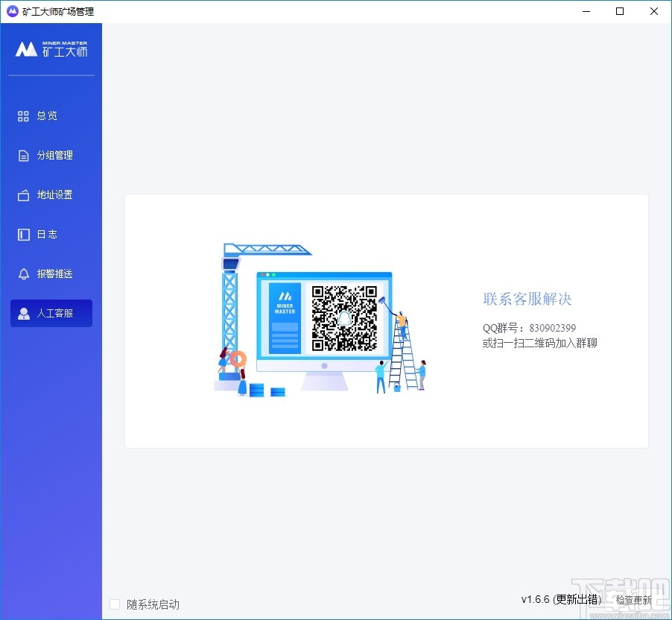Select the 日志 panel icon
This screenshot has height=620, width=672.
23,234
